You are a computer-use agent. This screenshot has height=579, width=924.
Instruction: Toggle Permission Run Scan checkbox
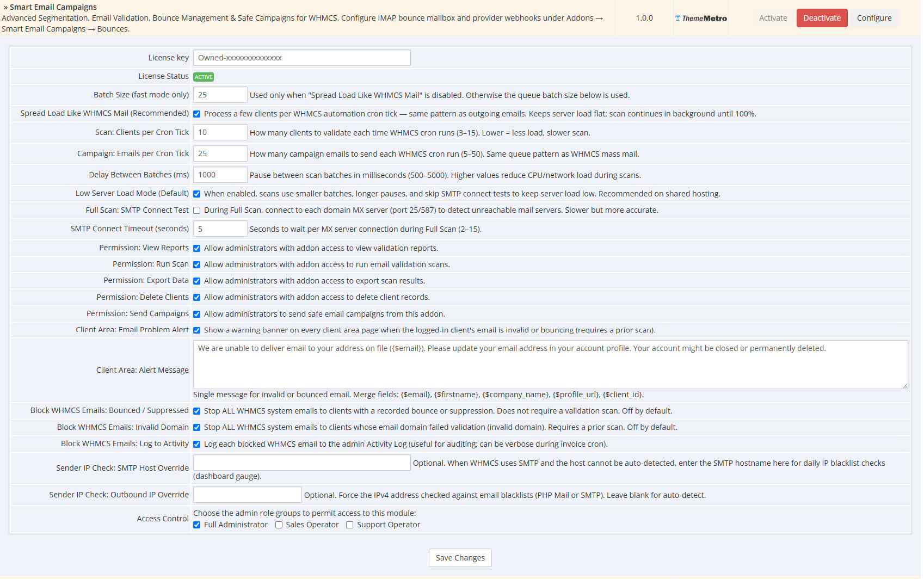point(197,264)
